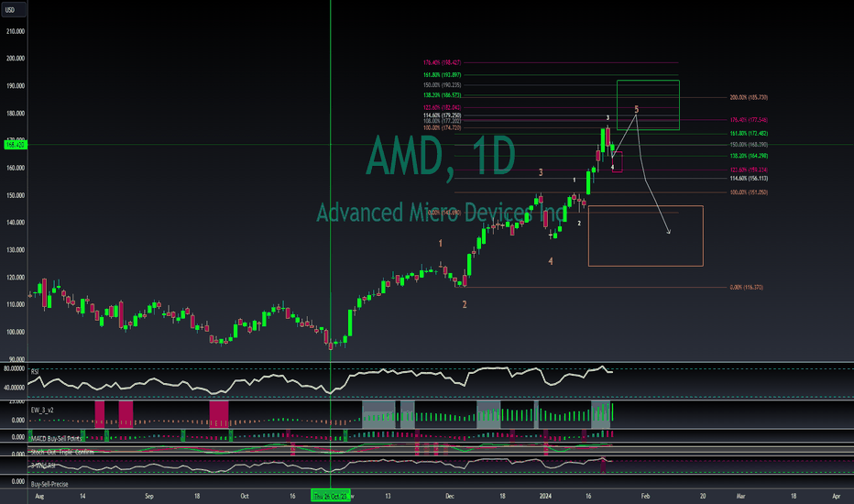854x504 pixels.
Task: Click the 150.000 price axis label
Action: 16,195
